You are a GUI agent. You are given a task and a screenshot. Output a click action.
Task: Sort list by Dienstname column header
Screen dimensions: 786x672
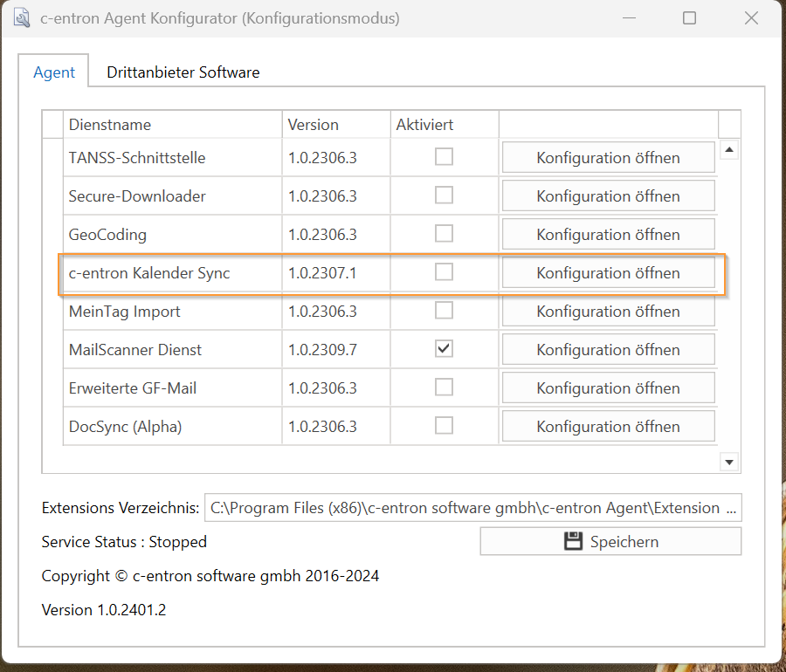172,125
